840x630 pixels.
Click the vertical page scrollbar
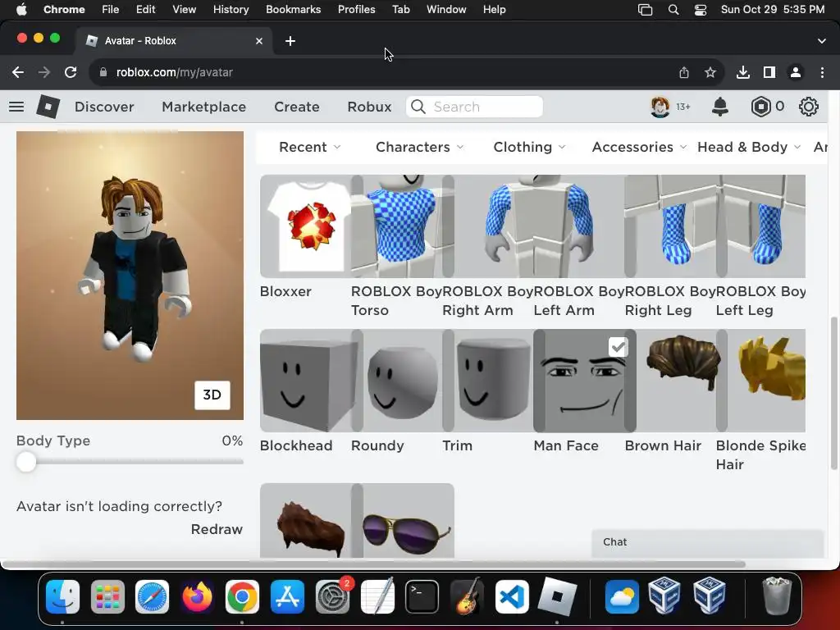pos(833,391)
